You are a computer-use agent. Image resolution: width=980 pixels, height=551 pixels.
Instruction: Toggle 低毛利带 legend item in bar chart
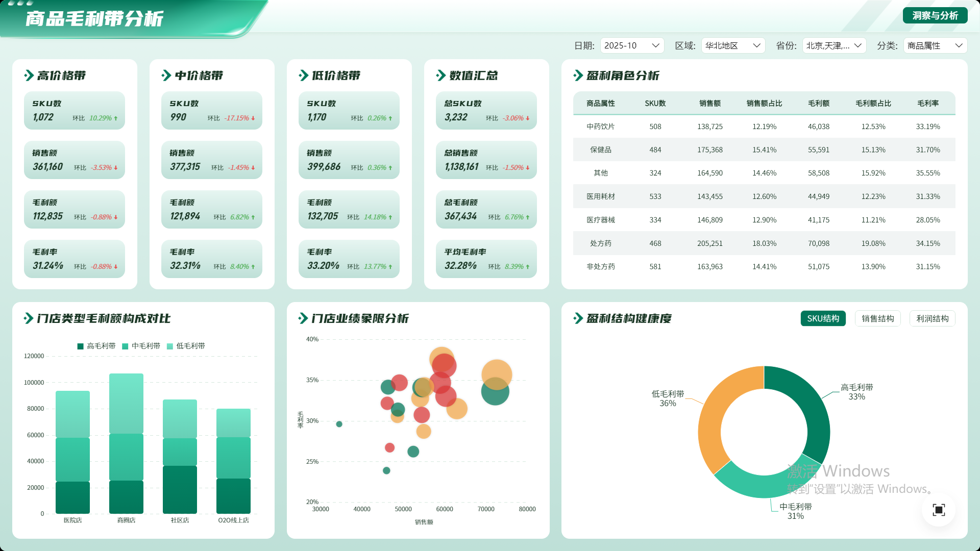[186, 346]
